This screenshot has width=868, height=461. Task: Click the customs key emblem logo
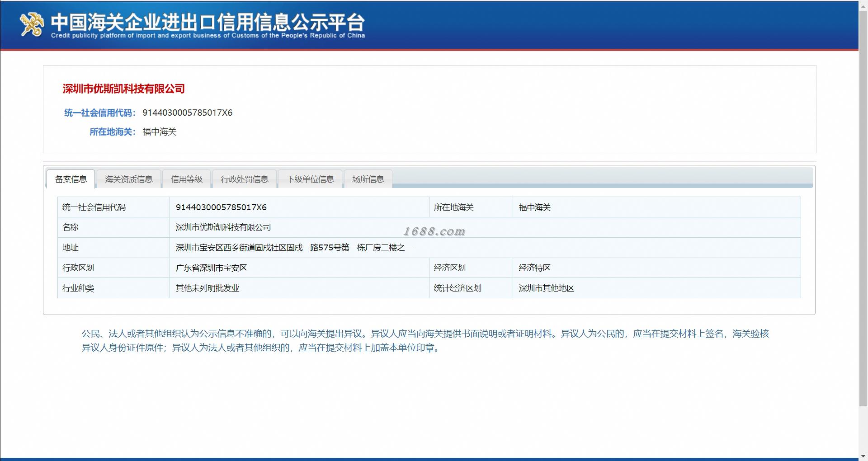coord(32,24)
